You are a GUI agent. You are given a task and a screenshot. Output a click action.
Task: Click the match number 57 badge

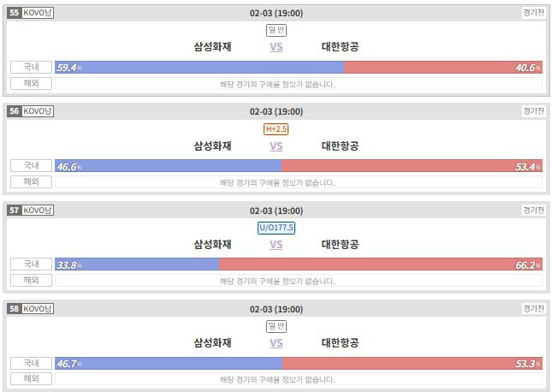click(x=14, y=210)
